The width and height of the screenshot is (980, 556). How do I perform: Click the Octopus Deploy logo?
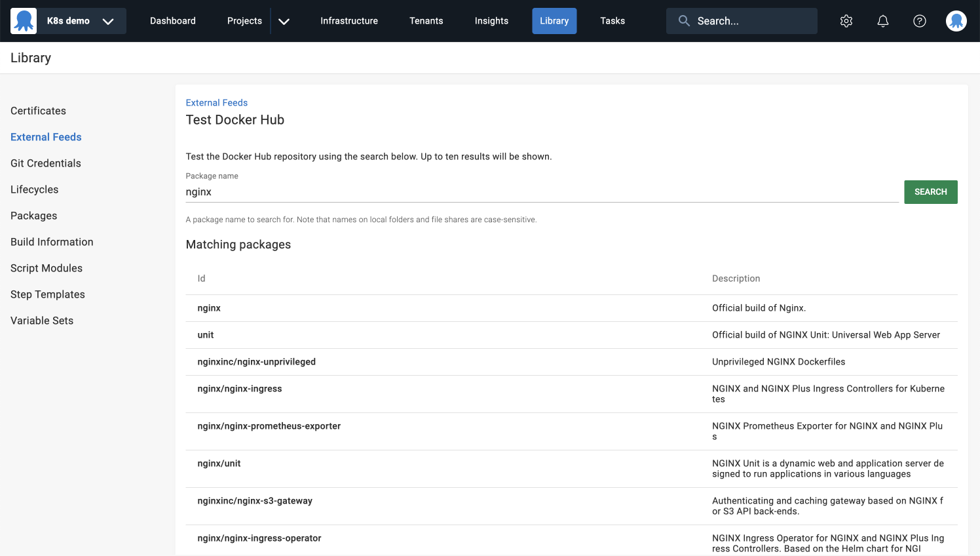pos(24,20)
